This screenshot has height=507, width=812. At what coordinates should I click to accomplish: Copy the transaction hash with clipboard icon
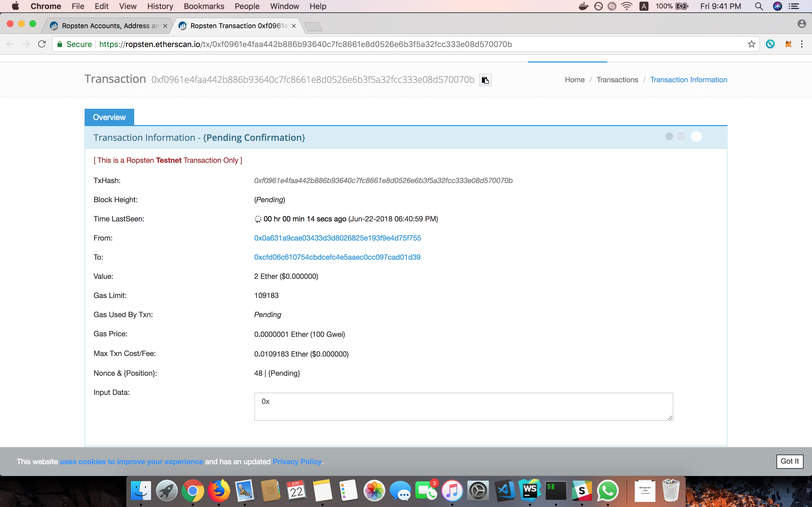485,80
